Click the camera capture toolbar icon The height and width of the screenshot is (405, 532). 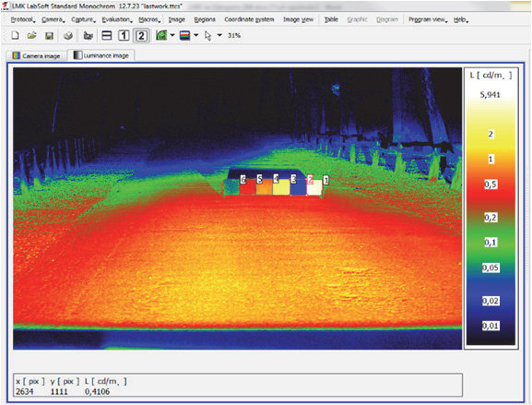click(x=89, y=36)
